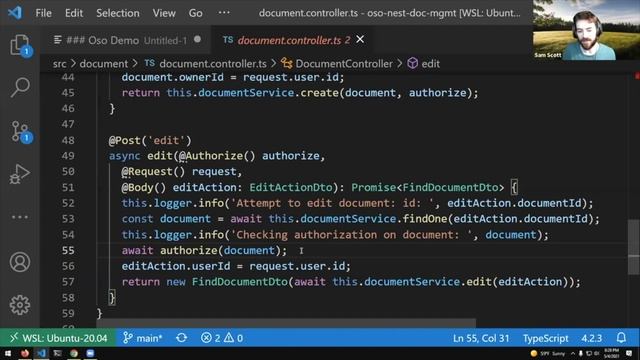The width and height of the screenshot is (640, 360).
Task: Switch to the Oso Demo Untitled-1 tab
Action: point(126,40)
